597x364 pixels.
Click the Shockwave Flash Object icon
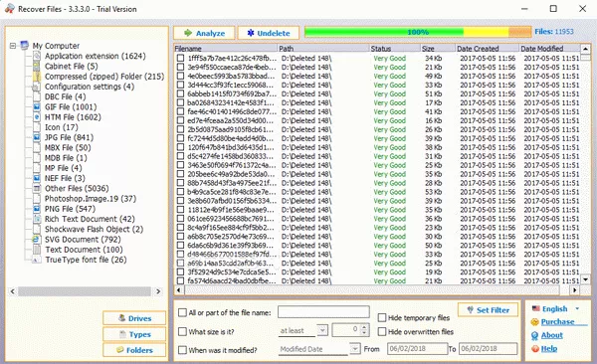pyautogui.click(x=37, y=229)
